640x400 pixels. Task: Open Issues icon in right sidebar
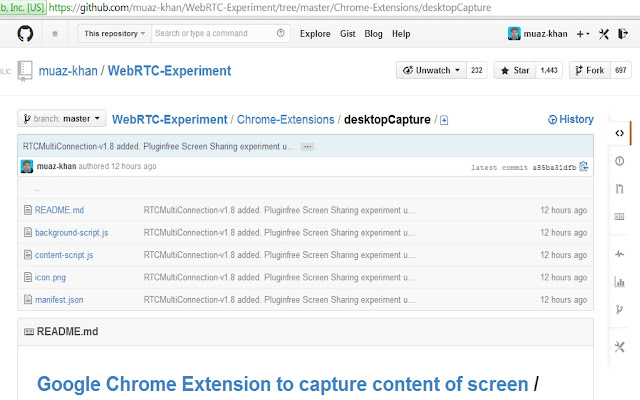(620, 161)
